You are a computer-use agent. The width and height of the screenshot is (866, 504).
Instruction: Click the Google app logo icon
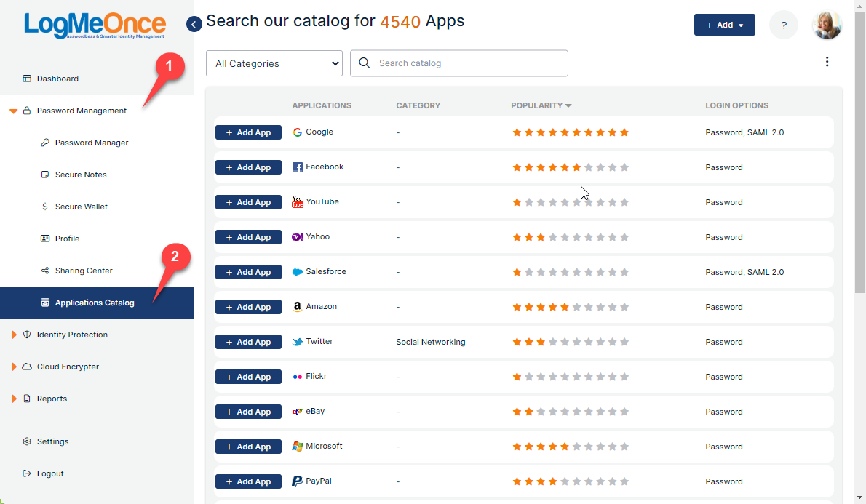click(297, 132)
